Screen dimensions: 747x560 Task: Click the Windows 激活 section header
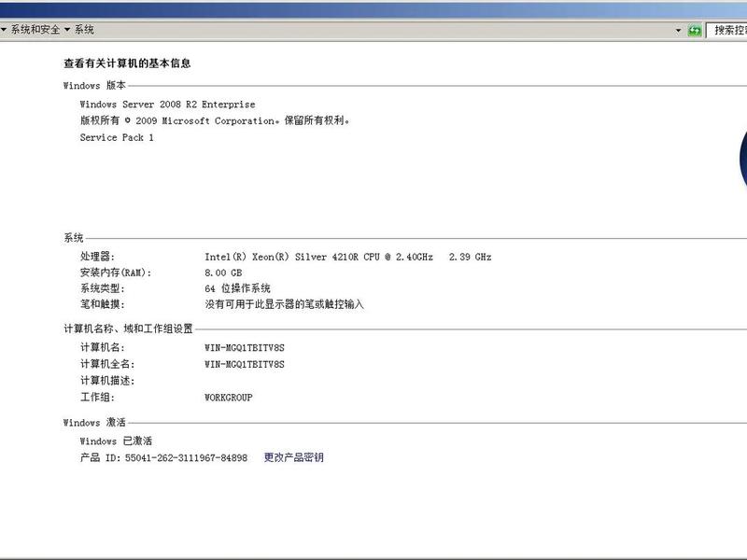click(x=94, y=423)
